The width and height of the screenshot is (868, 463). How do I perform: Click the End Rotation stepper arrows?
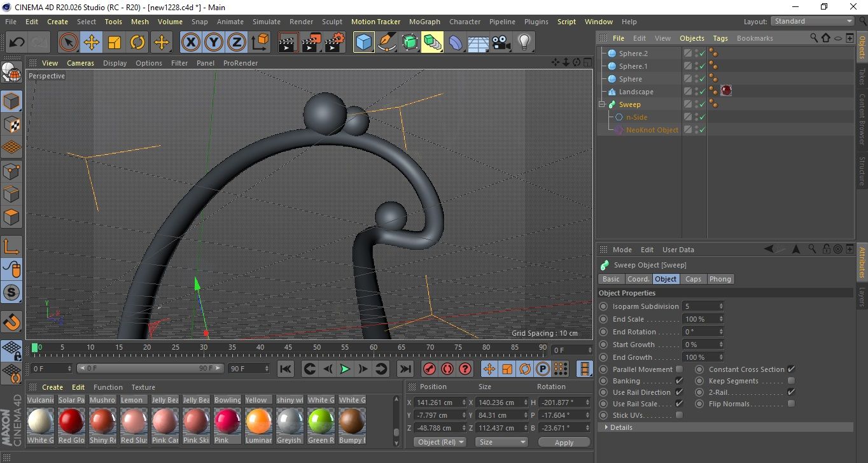[x=721, y=332]
